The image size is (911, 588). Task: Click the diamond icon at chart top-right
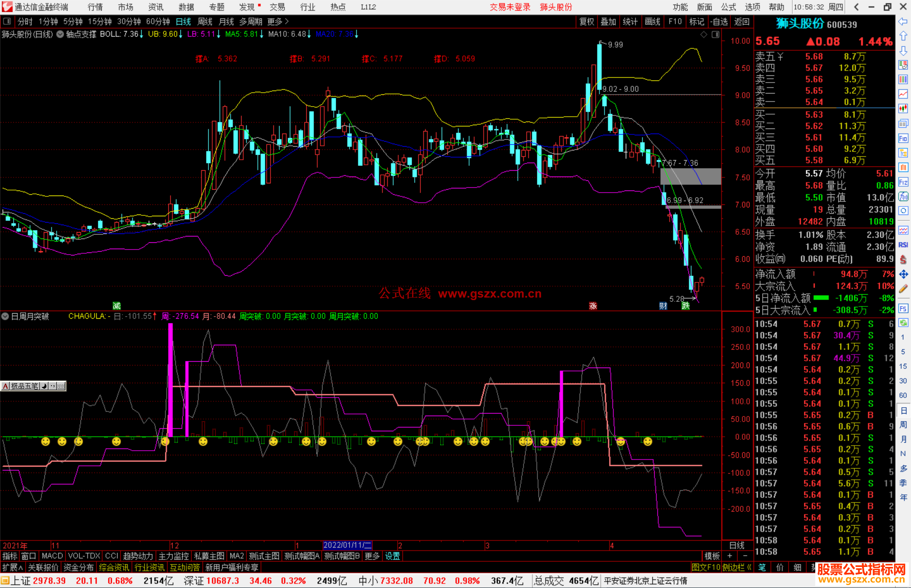[x=703, y=35]
